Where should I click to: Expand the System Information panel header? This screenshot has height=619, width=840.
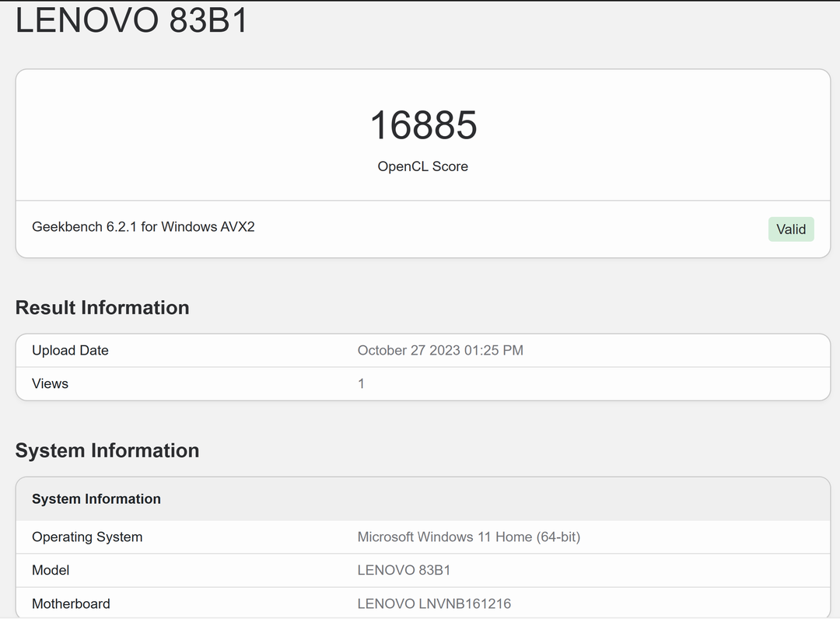(96, 498)
